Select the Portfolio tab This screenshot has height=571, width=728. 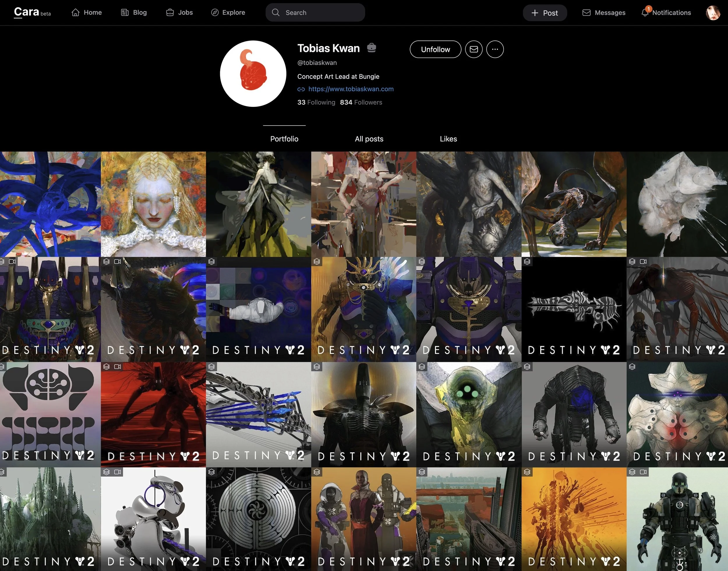(x=284, y=139)
